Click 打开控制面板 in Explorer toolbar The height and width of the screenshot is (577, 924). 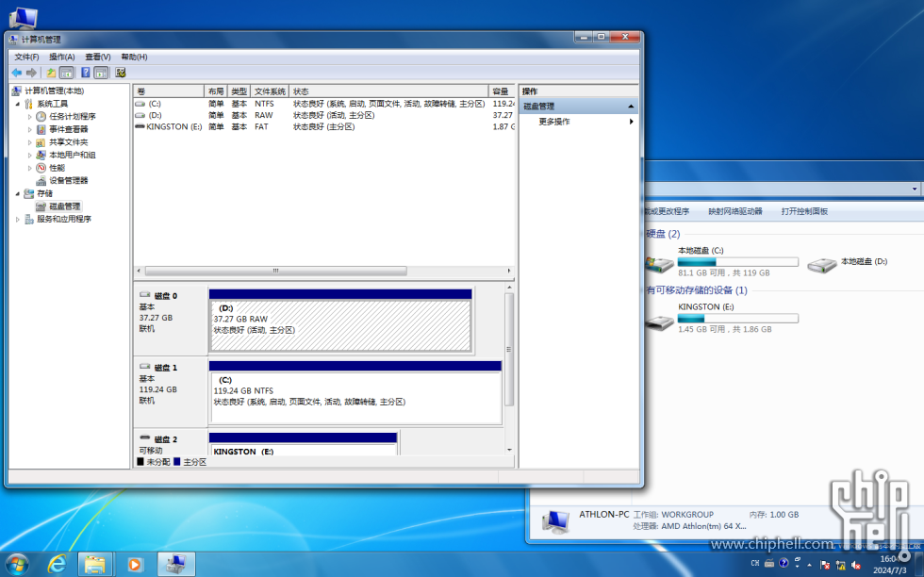click(804, 211)
